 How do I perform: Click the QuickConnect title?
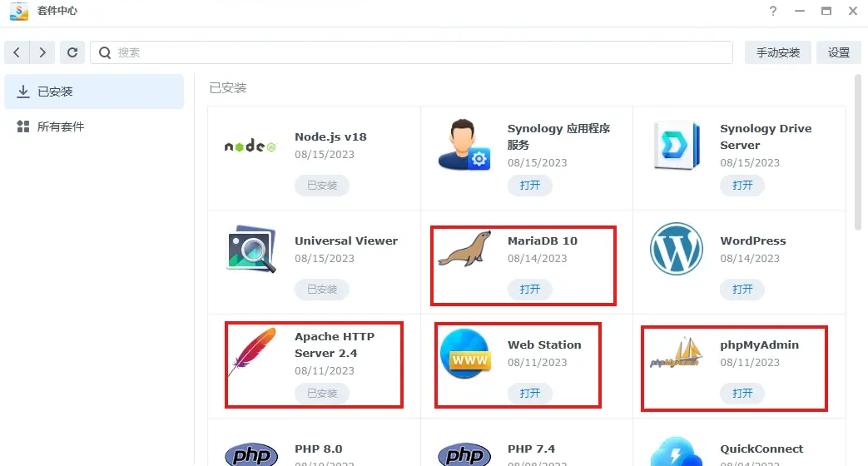point(761,449)
